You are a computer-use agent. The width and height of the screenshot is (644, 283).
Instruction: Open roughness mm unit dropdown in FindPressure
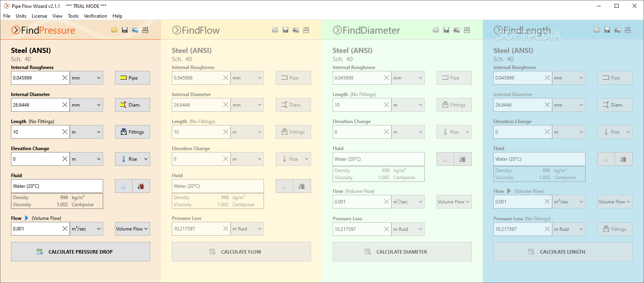[87, 78]
